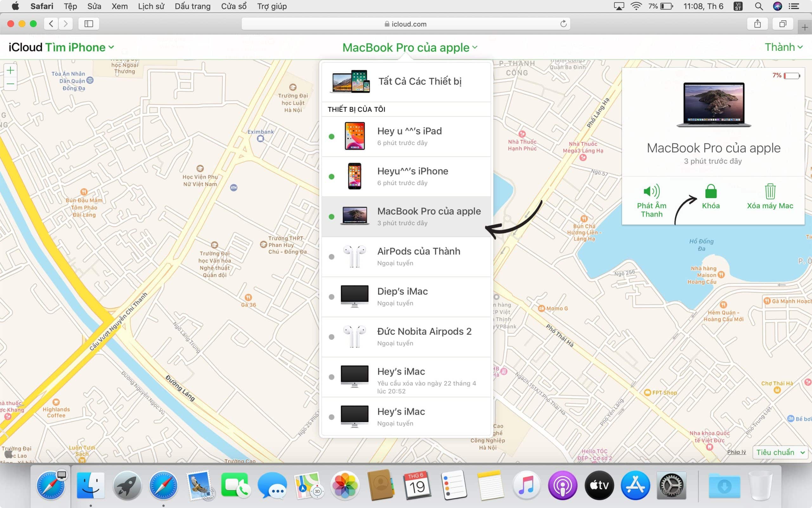Click the Khóa lock icon
The width and height of the screenshot is (812, 508).
711,191
